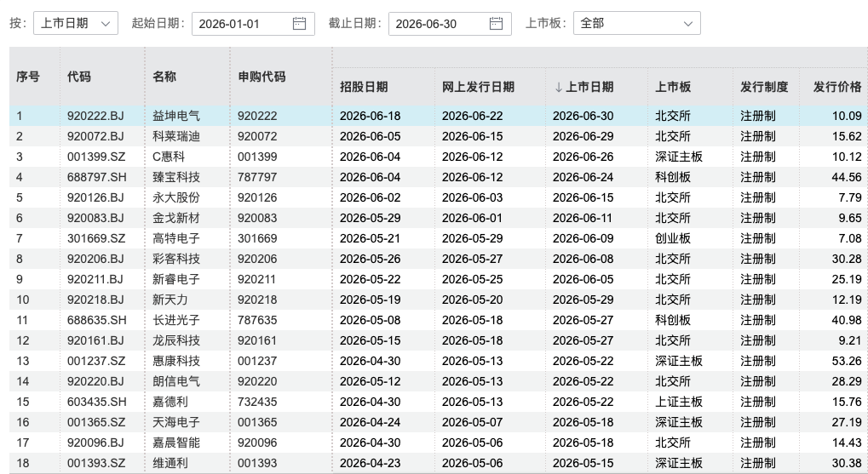
Task: Click listing date 2026-06-09
Action: pyautogui.click(x=583, y=239)
